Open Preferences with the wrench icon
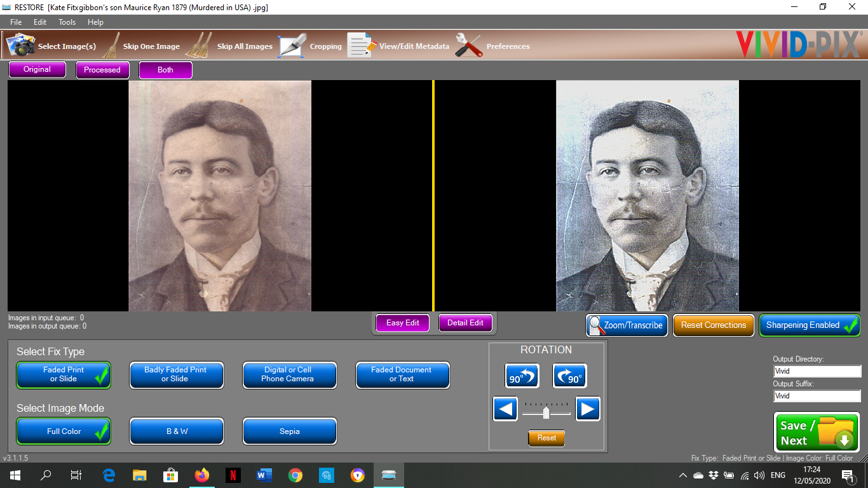The width and height of the screenshot is (868, 488). (x=469, y=46)
